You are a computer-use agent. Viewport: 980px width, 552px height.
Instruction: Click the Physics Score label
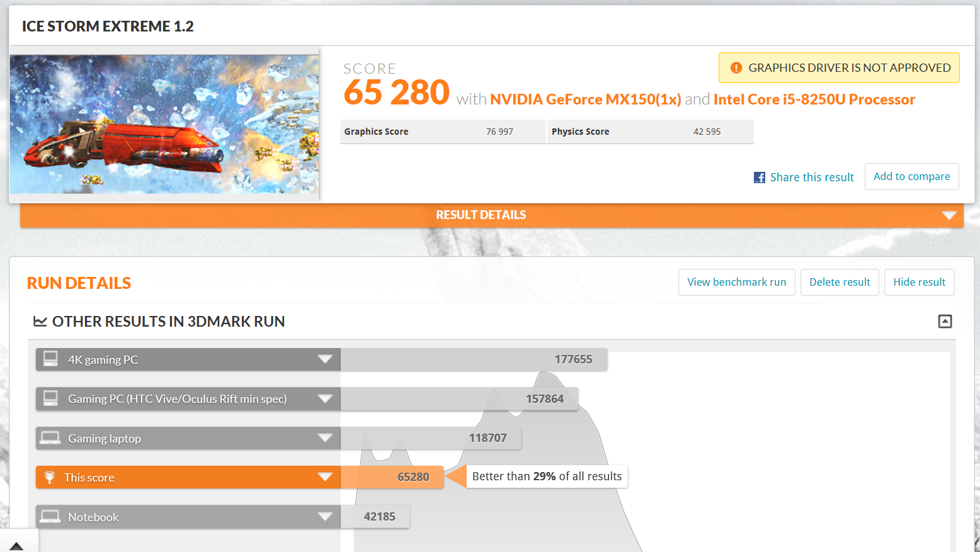[x=581, y=132]
